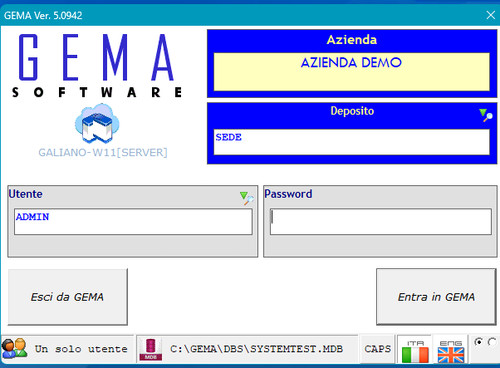500x368 pixels.
Task: Click the MDB database icon
Action: (151, 349)
